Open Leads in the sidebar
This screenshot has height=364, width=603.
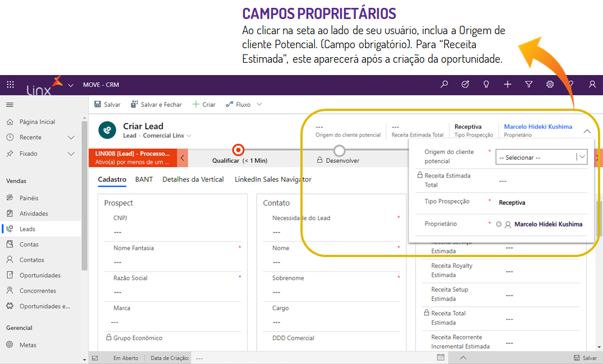(x=40, y=228)
